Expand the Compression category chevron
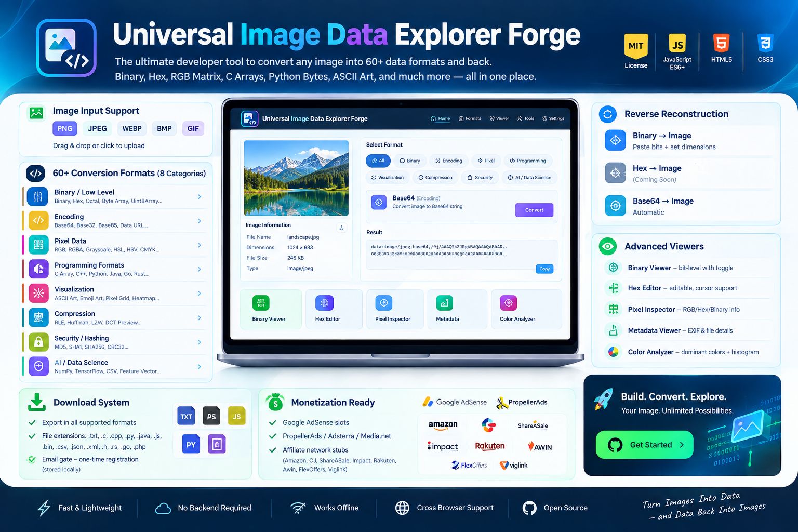The image size is (798, 532). 199,317
